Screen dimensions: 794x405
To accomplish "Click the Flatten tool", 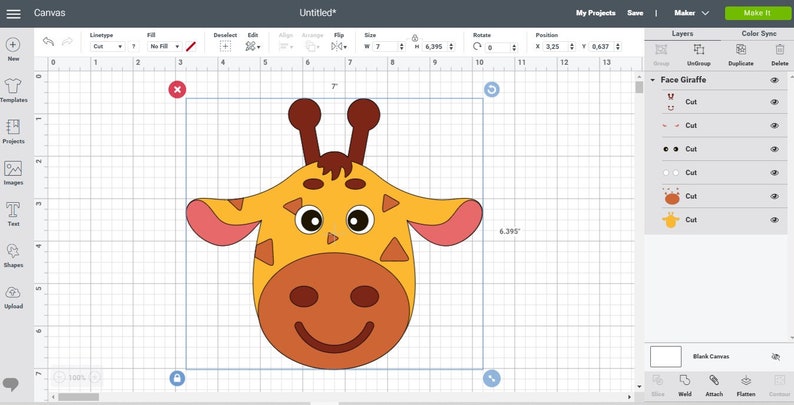I will tap(745, 386).
